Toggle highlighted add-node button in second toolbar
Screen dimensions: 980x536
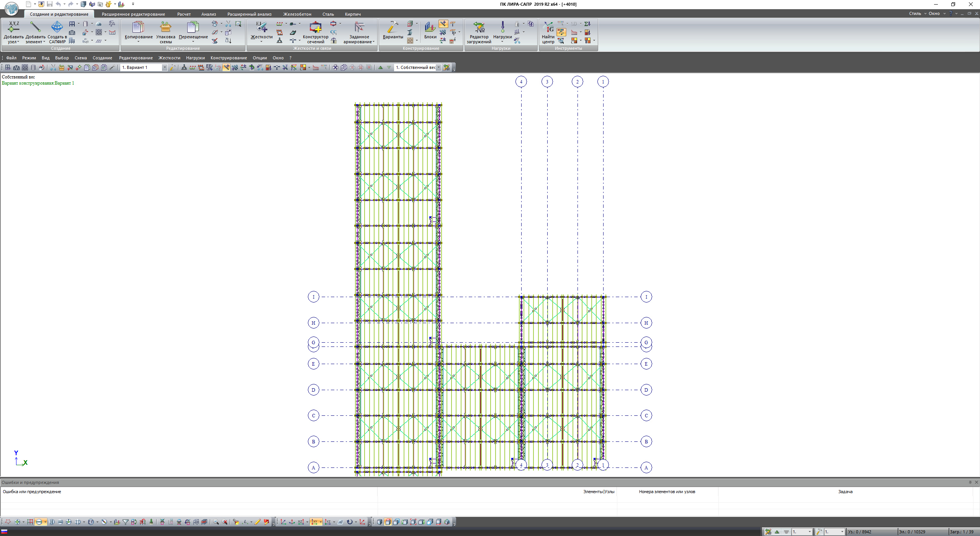pos(227,67)
